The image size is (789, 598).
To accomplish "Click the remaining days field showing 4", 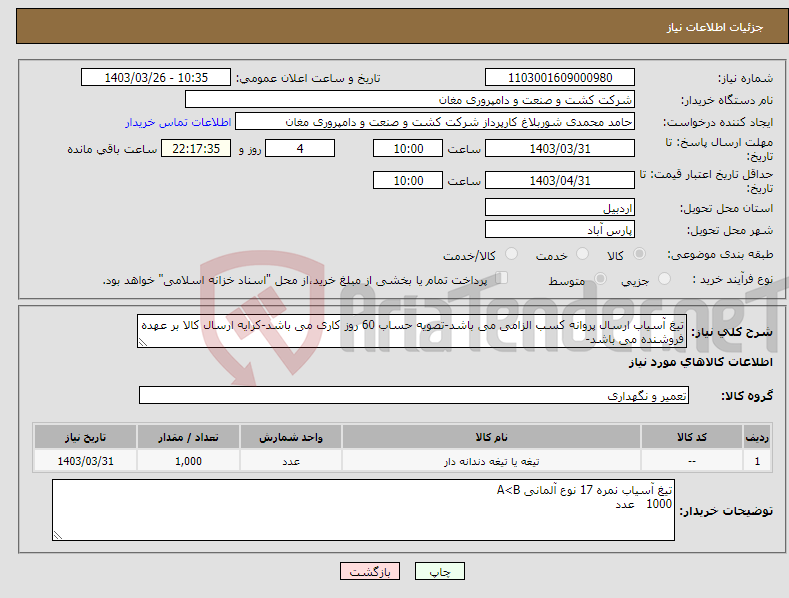I will tap(300, 148).
